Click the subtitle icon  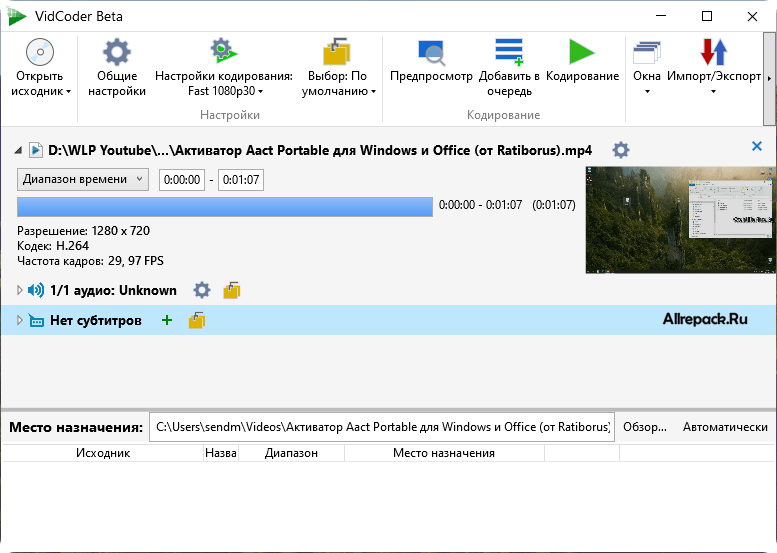coord(36,321)
